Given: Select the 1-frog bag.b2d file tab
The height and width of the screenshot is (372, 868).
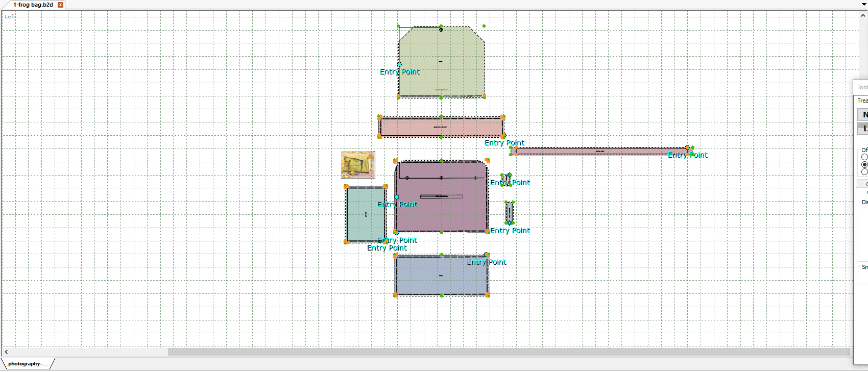Looking at the screenshot, I should click(33, 5).
